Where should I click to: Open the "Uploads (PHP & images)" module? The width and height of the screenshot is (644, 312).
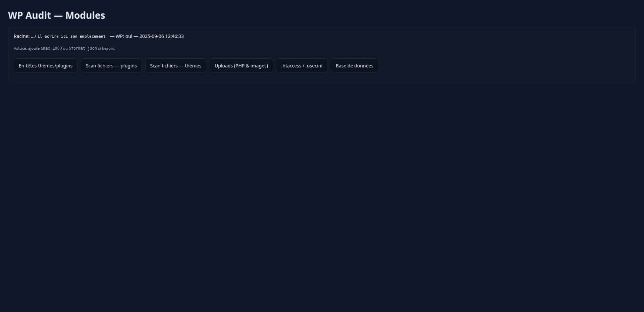tap(241, 65)
